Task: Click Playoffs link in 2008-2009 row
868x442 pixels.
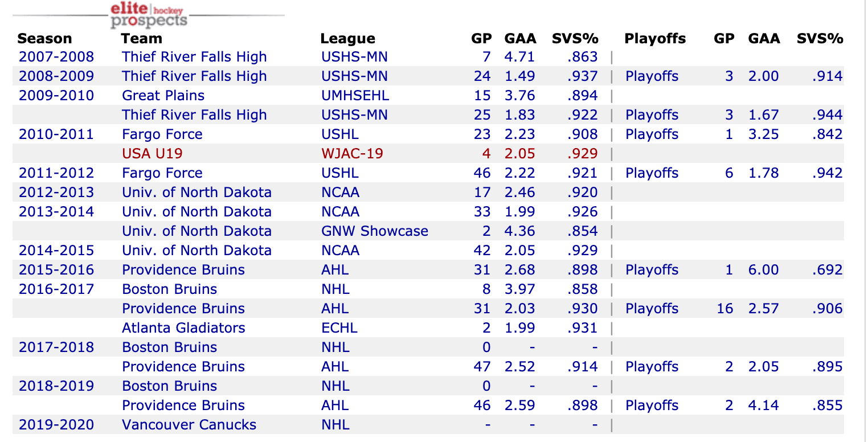Action: (x=652, y=76)
